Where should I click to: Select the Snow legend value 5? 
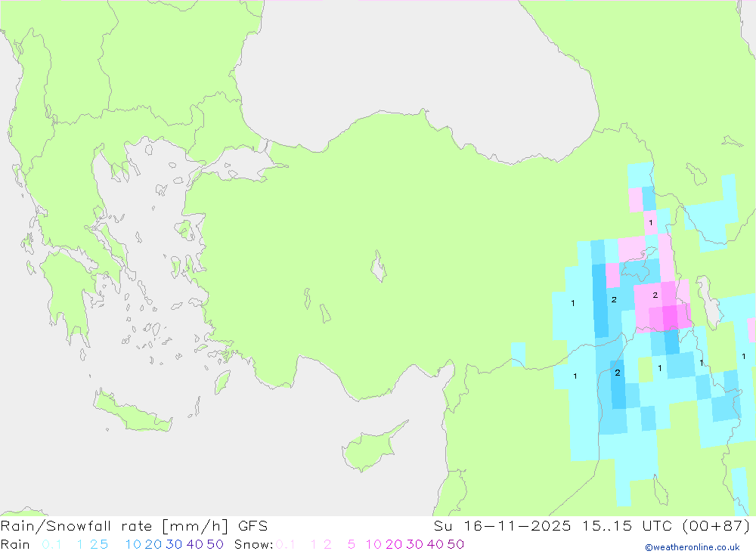(352, 544)
